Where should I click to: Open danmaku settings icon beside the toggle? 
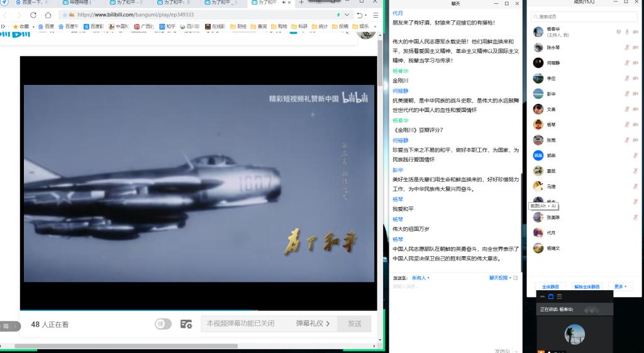click(x=186, y=324)
